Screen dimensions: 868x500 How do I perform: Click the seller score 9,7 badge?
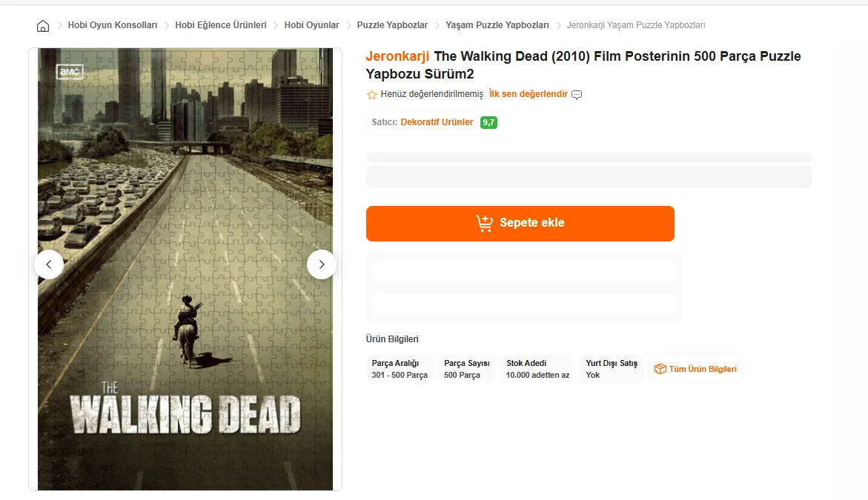[488, 122]
